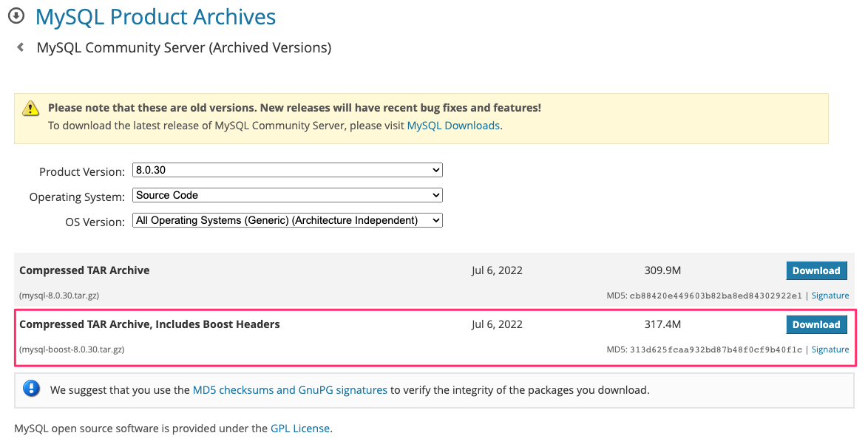Click Jul 6, 2022 date in Boost Headers row
This screenshot has height=447, width=868.
tap(497, 325)
